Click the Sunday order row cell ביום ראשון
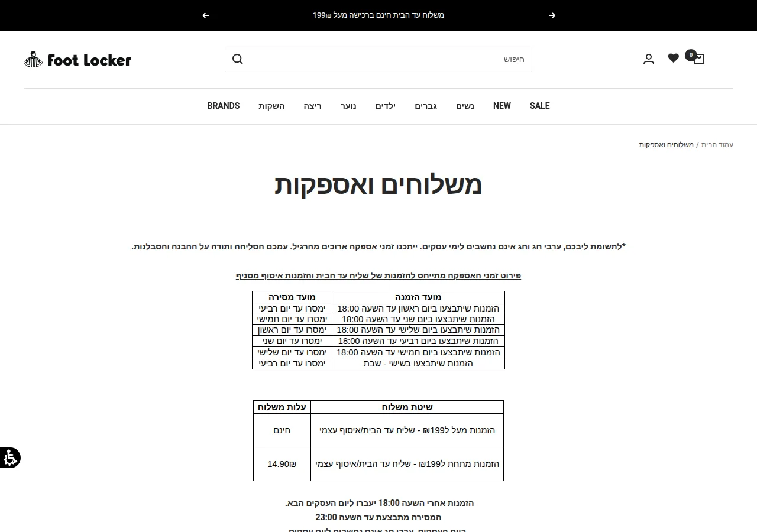Viewport: 757px width, 532px height. click(x=419, y=309)
